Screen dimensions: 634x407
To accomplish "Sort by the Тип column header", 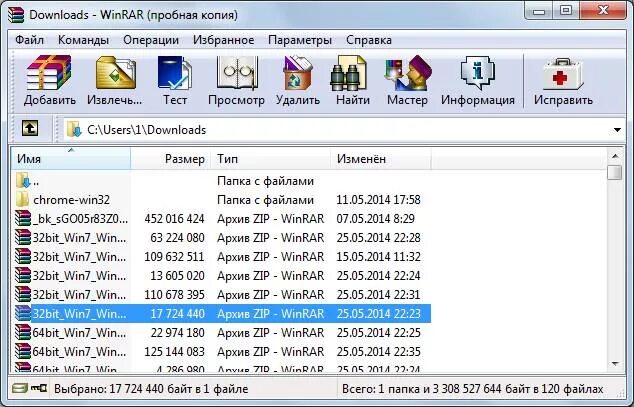I will coord(271,158).
